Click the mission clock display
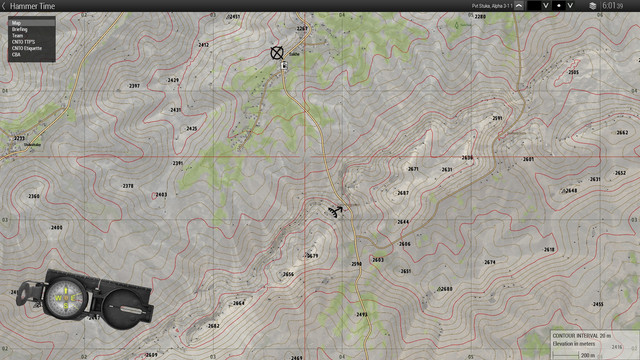This screenshot has height=360, width=640. (613, 6)
